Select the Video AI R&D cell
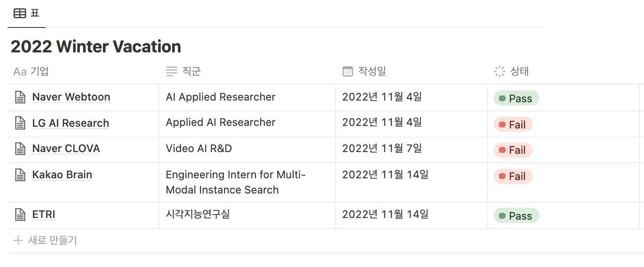The image size is (644, 267). [199, 148]
